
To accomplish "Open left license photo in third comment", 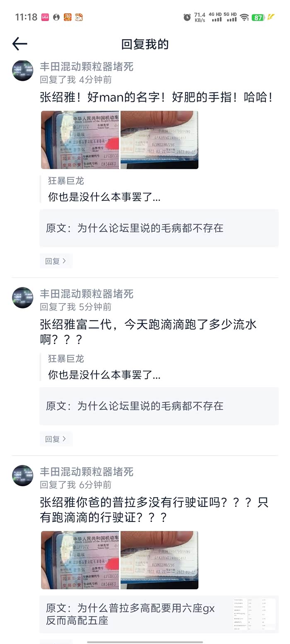I will (x=80, y=560).
